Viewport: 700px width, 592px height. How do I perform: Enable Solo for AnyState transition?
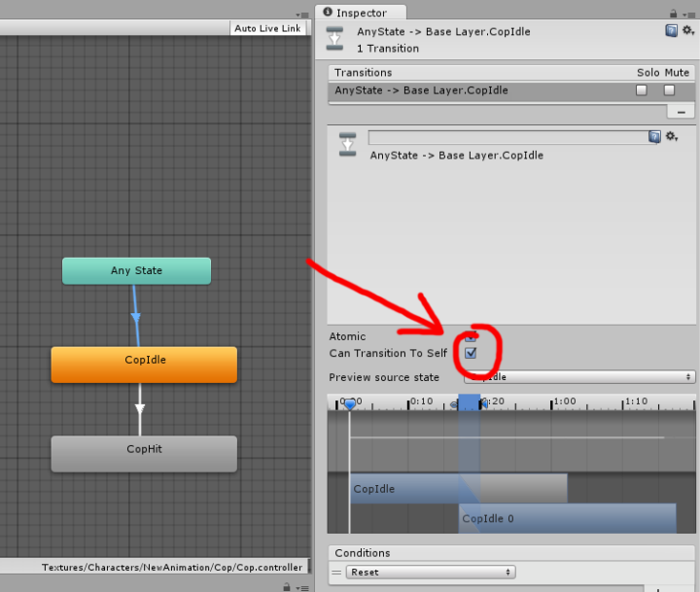(x=641, y=90)
